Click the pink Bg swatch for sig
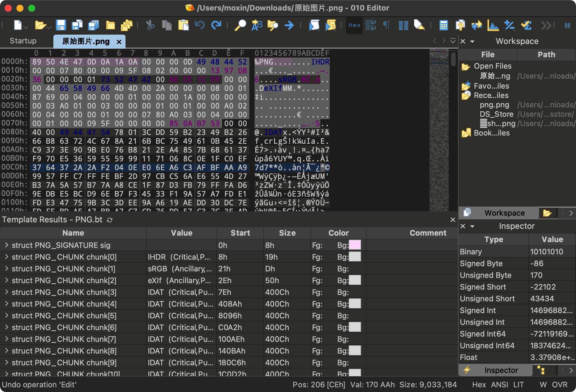Image resolution: width=576 pixels, height=392 pixels. point(355,245)
